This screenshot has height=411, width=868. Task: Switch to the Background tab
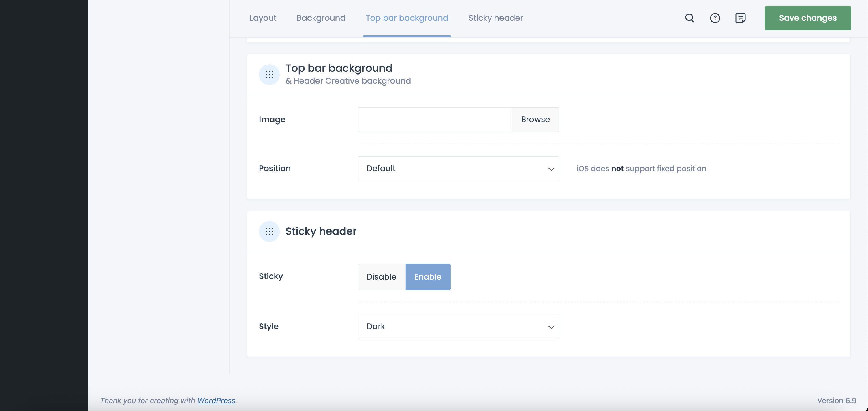321,18
